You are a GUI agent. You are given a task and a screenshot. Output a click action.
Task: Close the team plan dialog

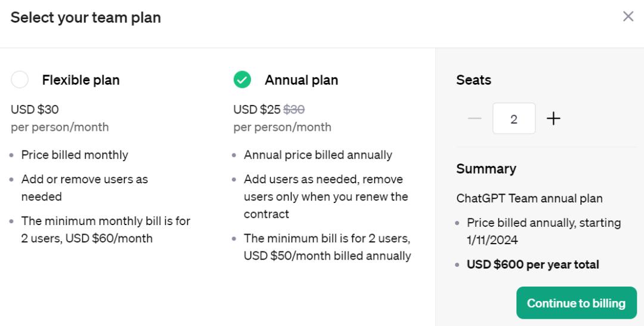click(x=628, y=17)
